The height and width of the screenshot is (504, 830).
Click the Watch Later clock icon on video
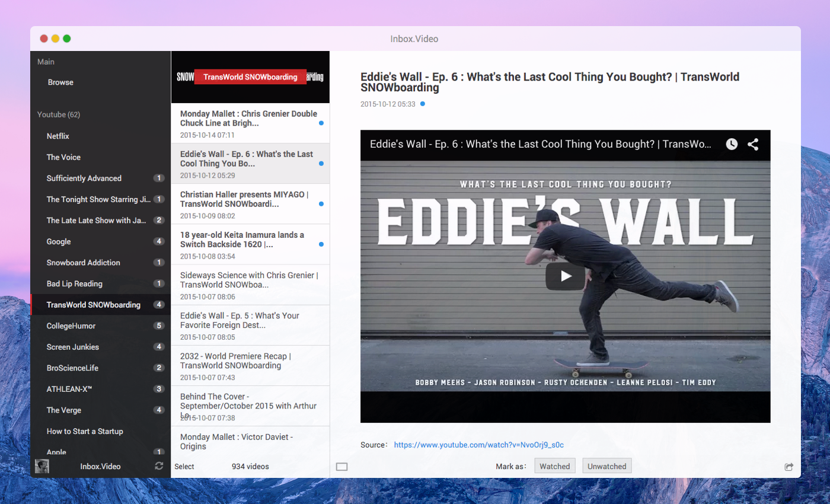coord(732,144)
